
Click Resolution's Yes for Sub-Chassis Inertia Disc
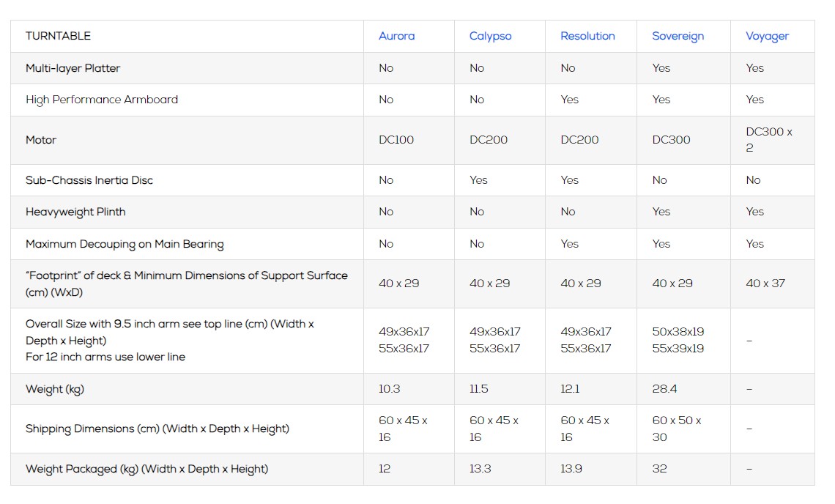pyautogui.click(x=569, y=180)
